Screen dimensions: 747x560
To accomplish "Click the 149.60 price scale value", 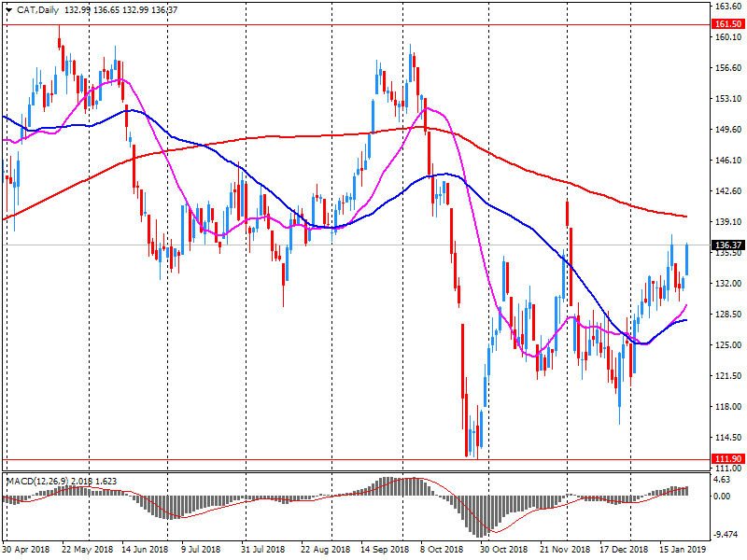I will [728, 130].
